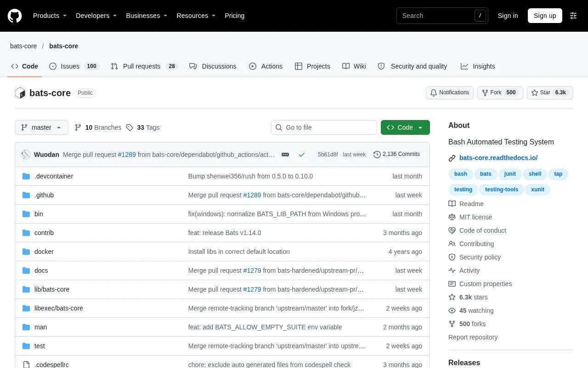This screenshot has width=588, height=368.
Task: Focus the top Search field
Action: click(x=442, y=16)
